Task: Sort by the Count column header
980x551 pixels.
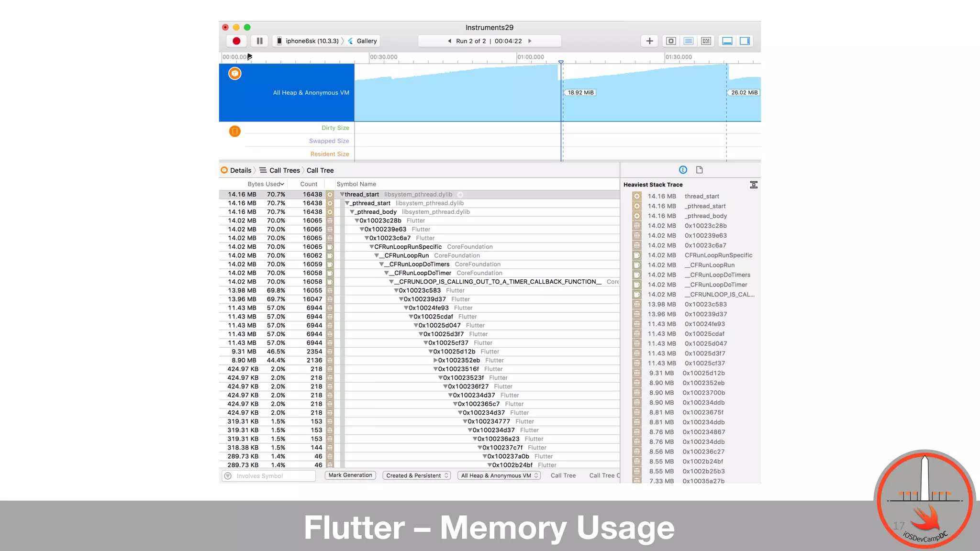Action: tap(309, 184)
